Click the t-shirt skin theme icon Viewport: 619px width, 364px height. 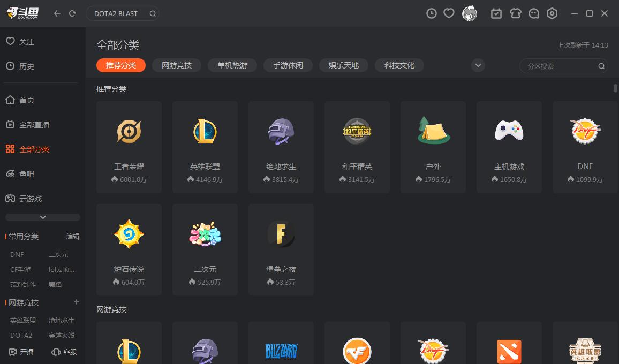click(x=515, y=13)
